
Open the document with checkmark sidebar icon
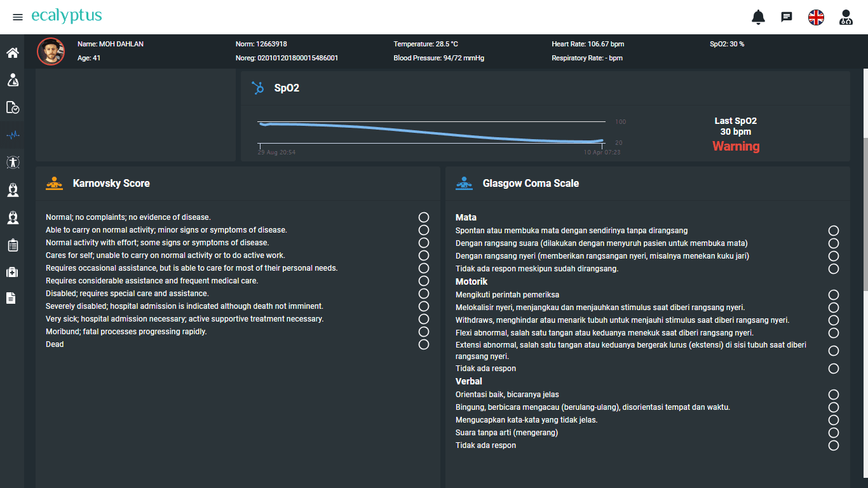pos(12,107)
